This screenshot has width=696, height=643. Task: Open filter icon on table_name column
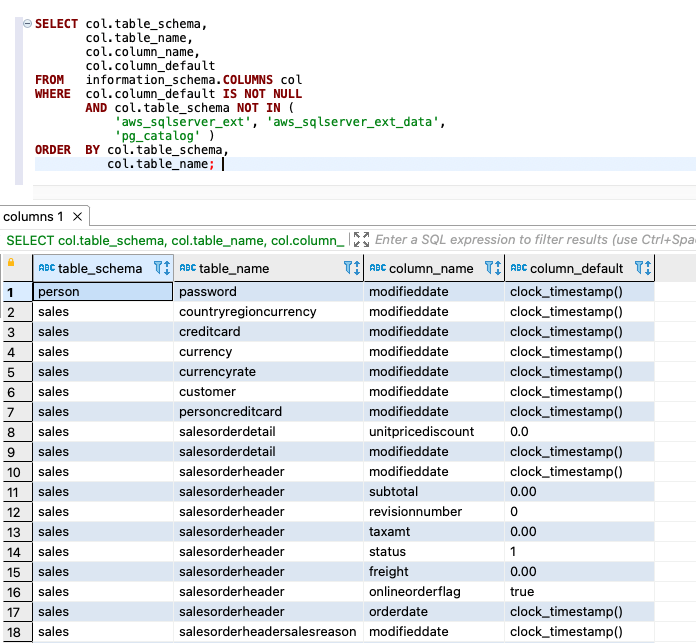[348, 268]
